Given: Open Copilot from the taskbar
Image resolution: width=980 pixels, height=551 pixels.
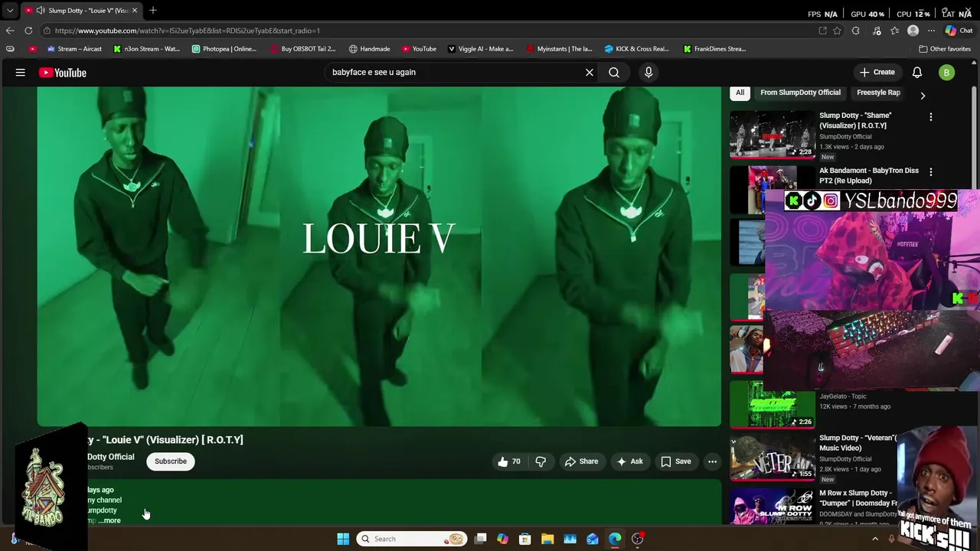Looking at the screenshot, I should tap(503, 539).
